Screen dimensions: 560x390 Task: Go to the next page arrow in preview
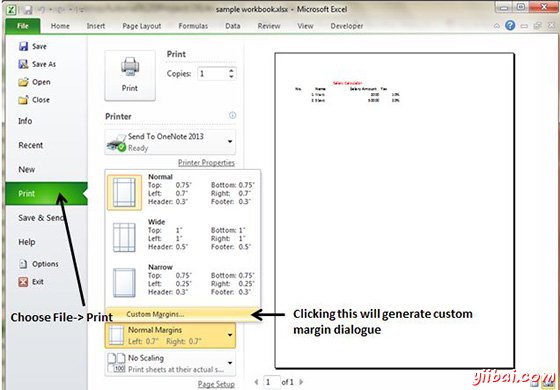coord(301,382)
